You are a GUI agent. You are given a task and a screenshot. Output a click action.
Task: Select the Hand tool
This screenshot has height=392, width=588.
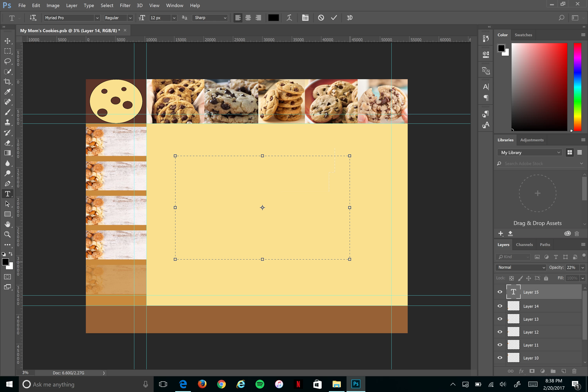(7, 224)
